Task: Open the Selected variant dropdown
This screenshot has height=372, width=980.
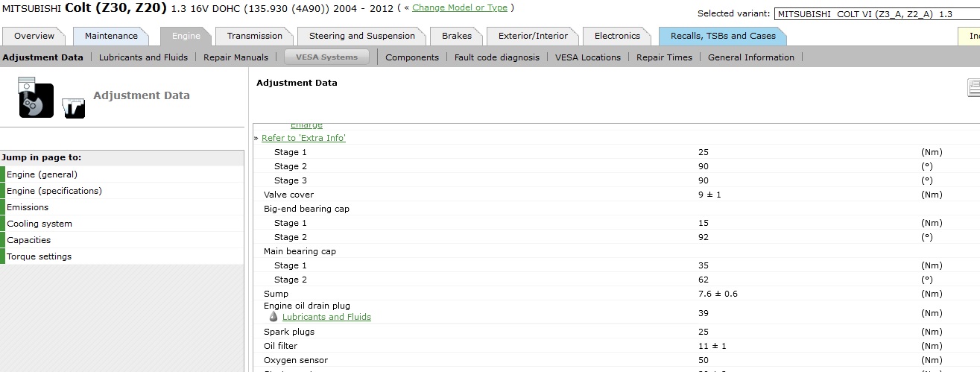Action: 877,13
